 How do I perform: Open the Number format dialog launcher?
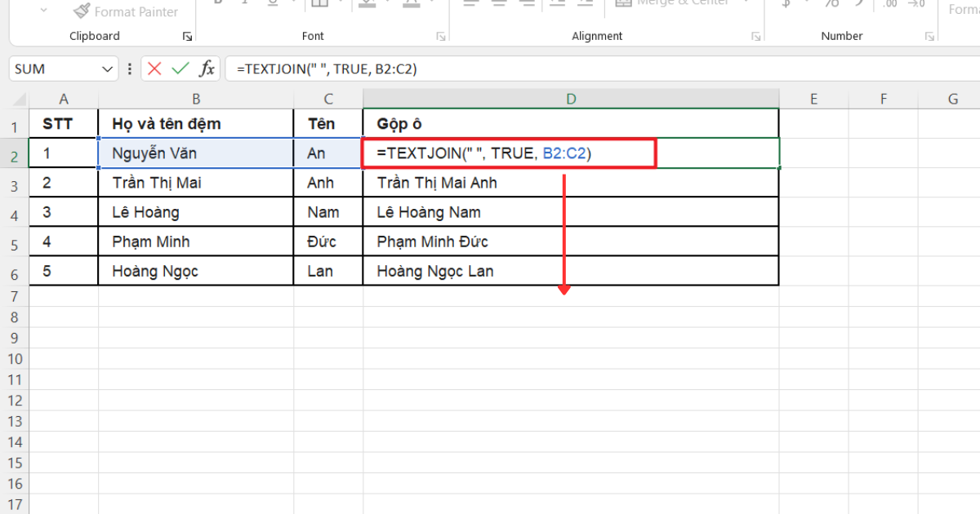coord(929,37)
